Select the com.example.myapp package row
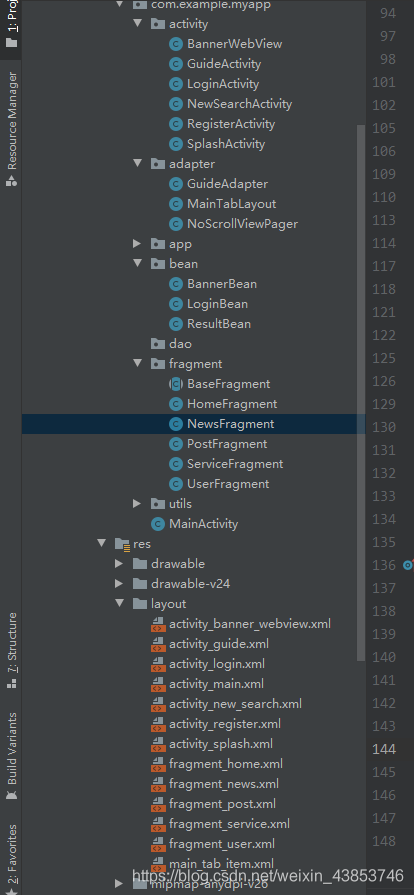414x895 pixels. coord(194,5)
